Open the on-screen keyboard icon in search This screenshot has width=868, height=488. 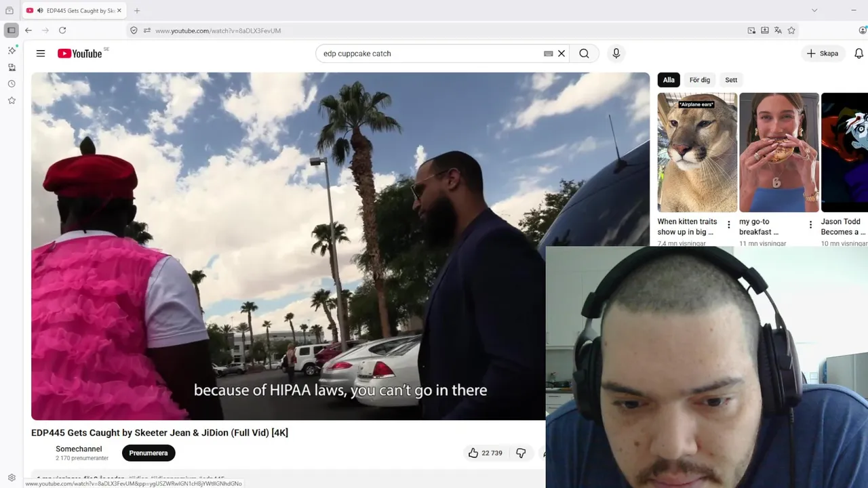pos(549,54)
